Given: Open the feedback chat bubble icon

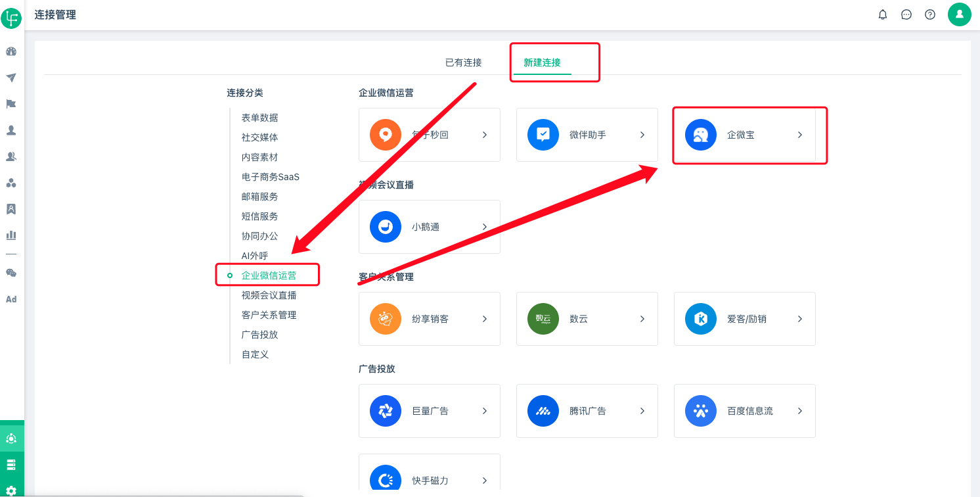Looking at the screenshot, I should click(x=906, y=14).
